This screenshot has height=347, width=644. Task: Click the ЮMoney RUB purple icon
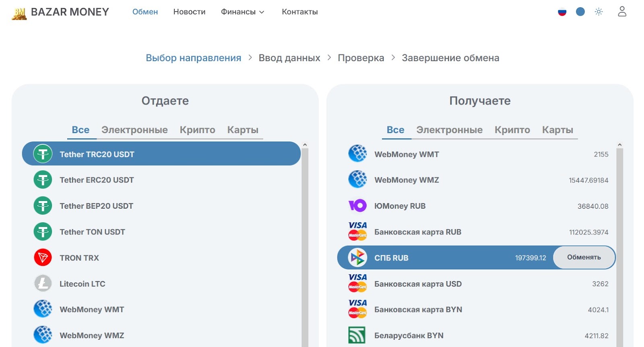(357, 206)
